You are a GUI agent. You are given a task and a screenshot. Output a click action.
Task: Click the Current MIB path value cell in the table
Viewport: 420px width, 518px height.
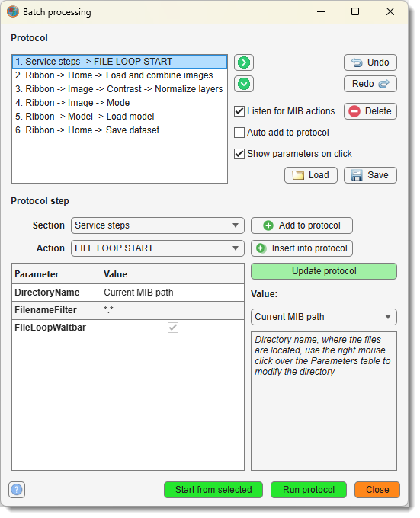pyautogui.click(x=172, y=293)
